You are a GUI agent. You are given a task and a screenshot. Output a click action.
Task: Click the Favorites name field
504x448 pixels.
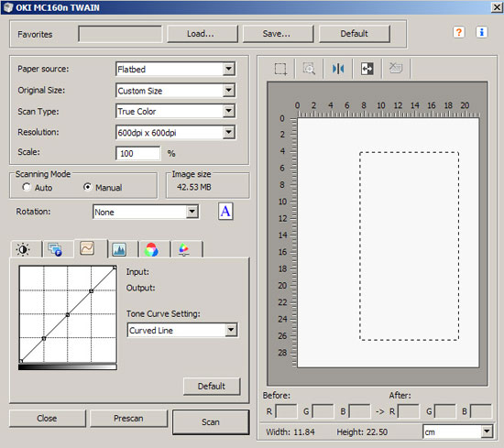[x=120, y=34]
